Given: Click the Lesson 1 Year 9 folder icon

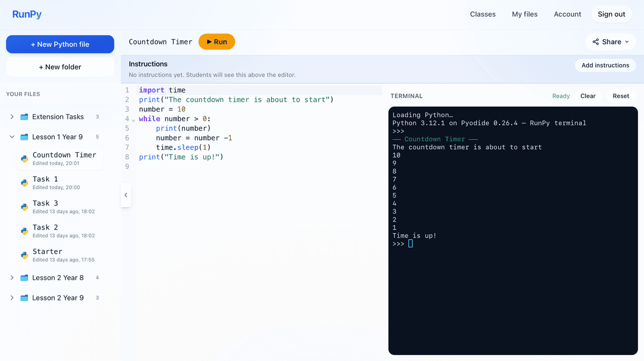Looking at the screenshot, I should pos(24,137).
